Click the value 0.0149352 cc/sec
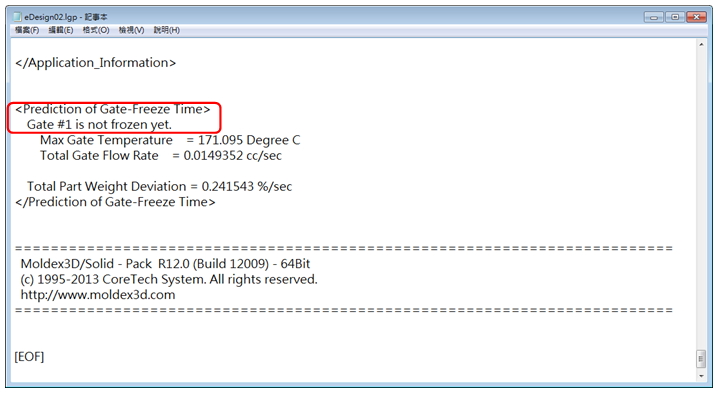 point(232,156)
